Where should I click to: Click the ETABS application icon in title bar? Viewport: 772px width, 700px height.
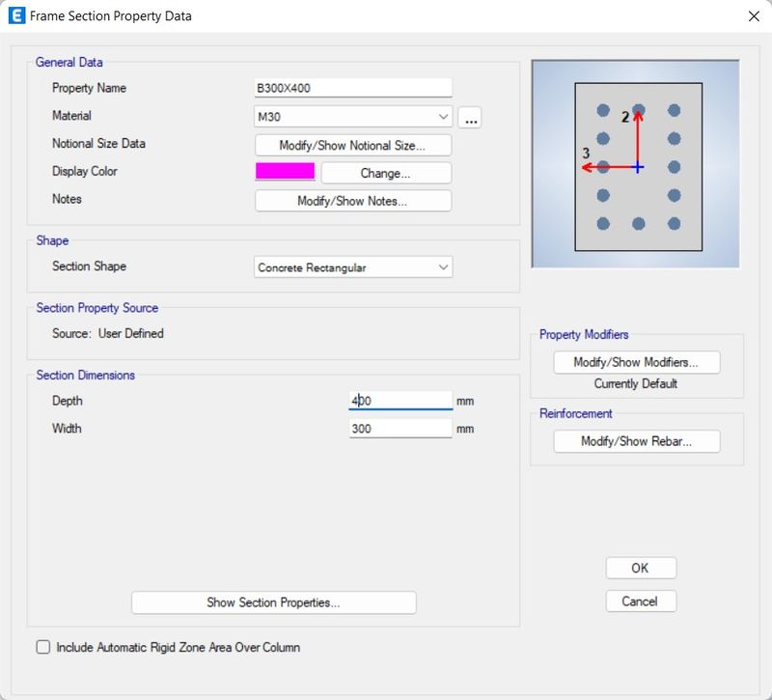tap(16, 15)
